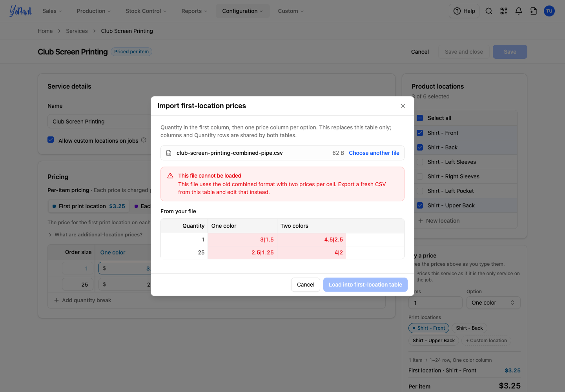565x392 pixels.
Task: Open the document export icon in header
Action: pos(534,11)
